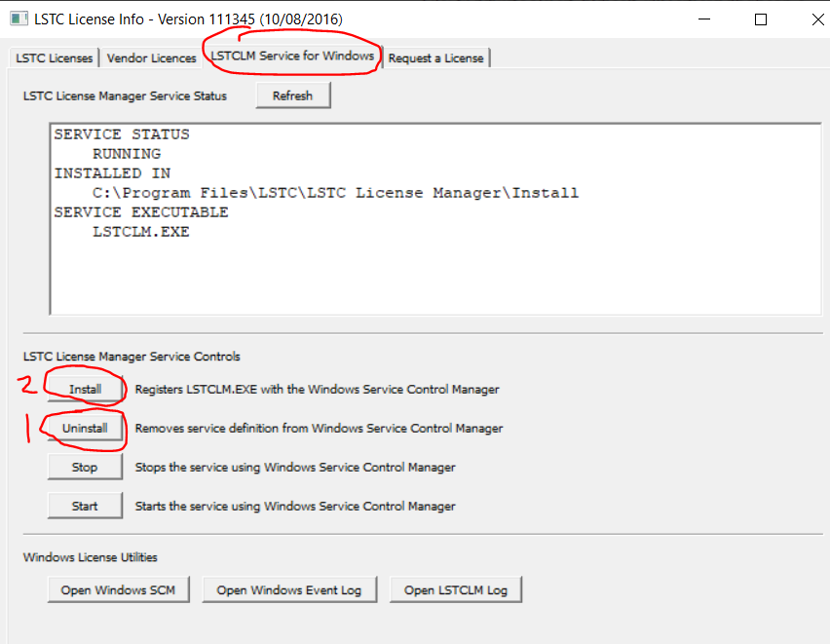Maximize the LSTC License Info window

click(761, 19)
